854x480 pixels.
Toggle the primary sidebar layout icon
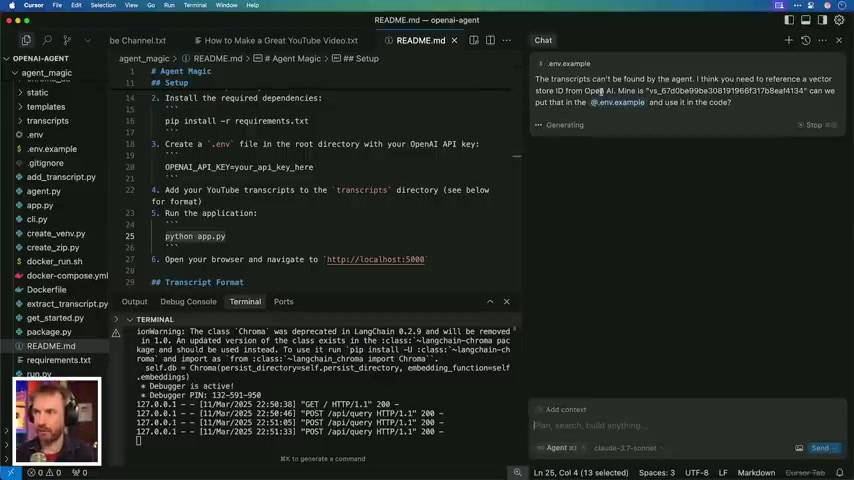coord(789,20)
